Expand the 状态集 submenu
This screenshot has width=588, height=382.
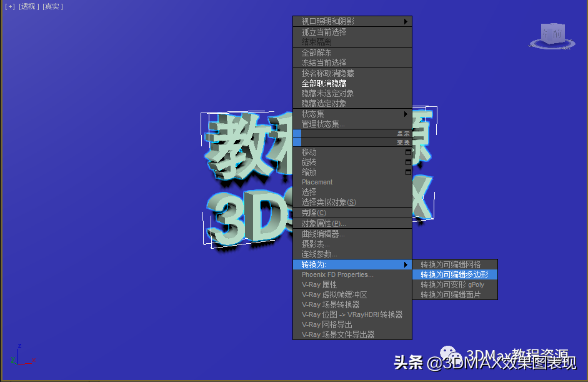352,114
